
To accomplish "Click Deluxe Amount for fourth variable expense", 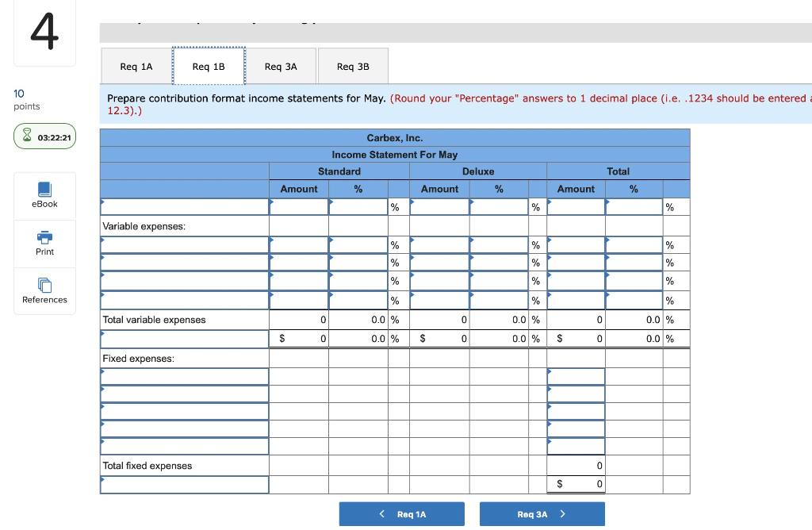I will [x=439, y=301].
